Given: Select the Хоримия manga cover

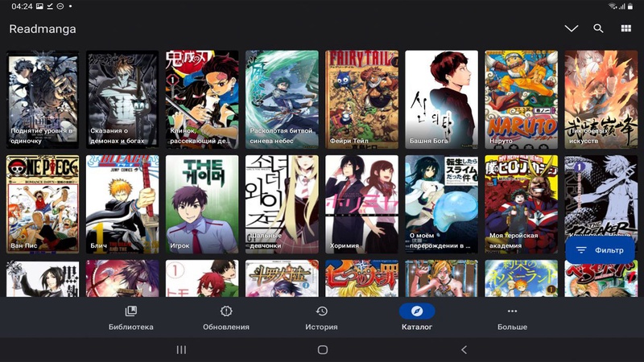Looking at the screenshot, I should [x=361, y=204].
